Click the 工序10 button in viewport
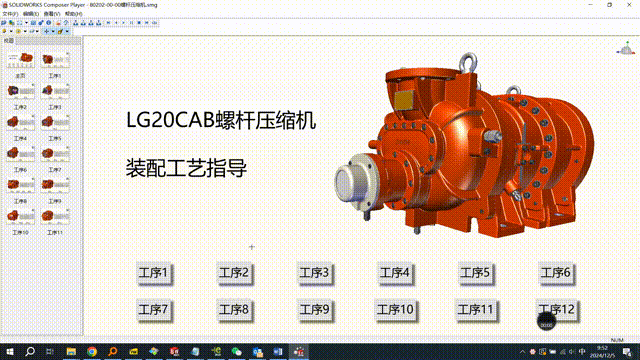 click(x=395, y=310)
